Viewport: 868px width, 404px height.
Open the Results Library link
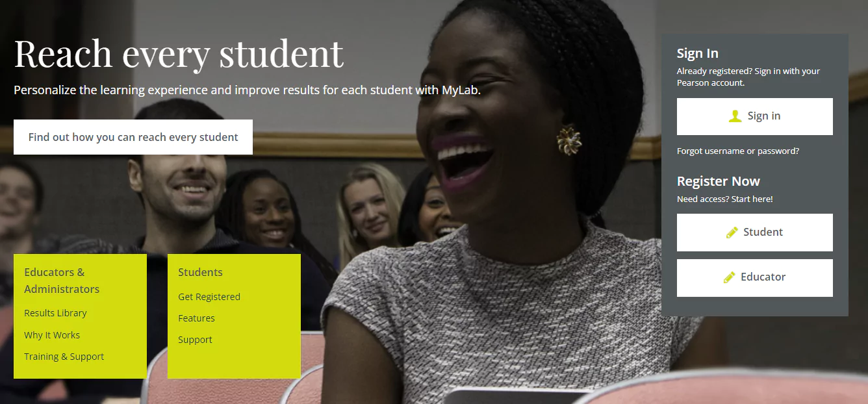pyautogui.click(x=55, y=313)
